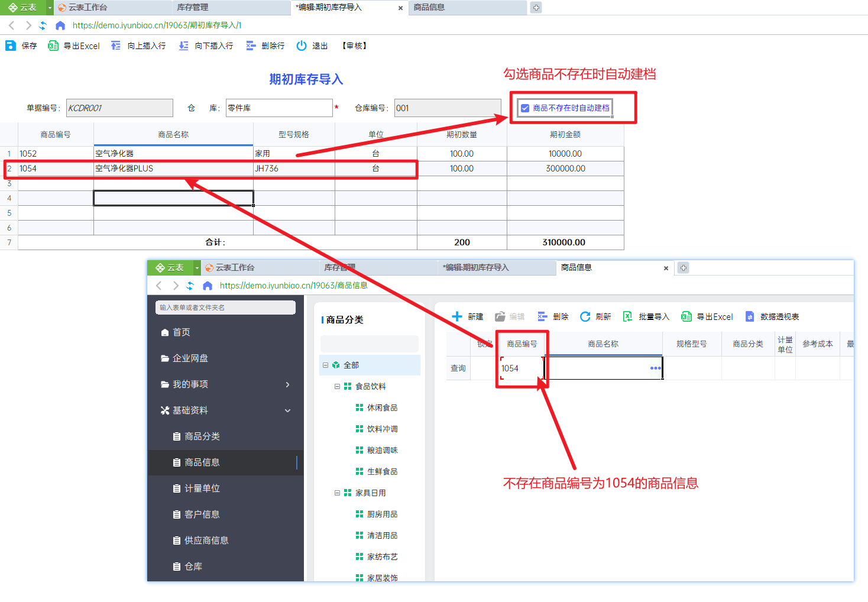
Task: Click the 编辑 icon in the lower window
Action: pos(500,316)
